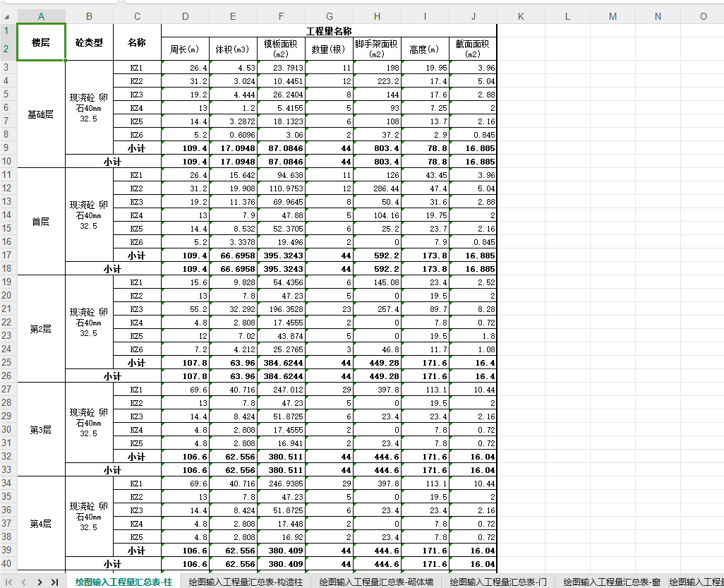Click the 第2层 floor cell
724x588 pixels.
click(x=41, y=329)
